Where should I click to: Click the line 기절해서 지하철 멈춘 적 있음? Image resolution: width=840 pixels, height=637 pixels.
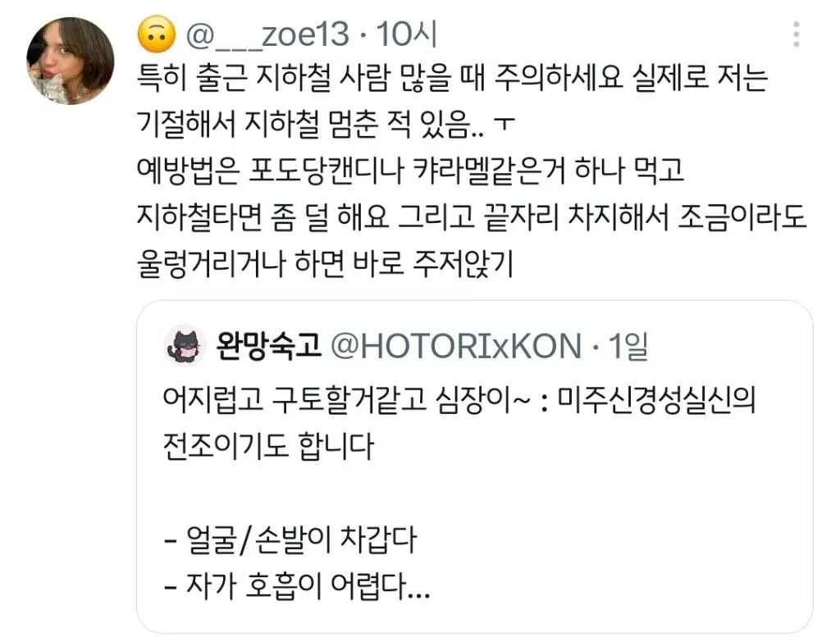pos(326,124)
